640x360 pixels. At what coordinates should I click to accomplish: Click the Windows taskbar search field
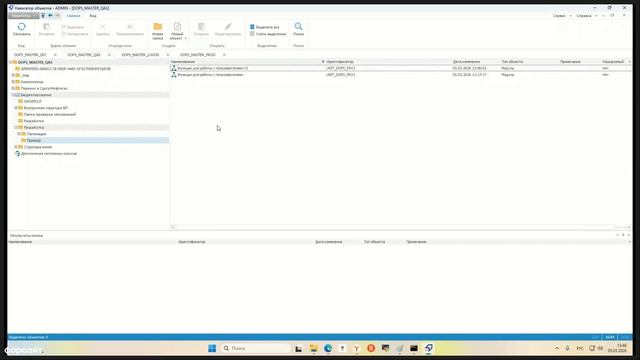(x=256, y=348)
